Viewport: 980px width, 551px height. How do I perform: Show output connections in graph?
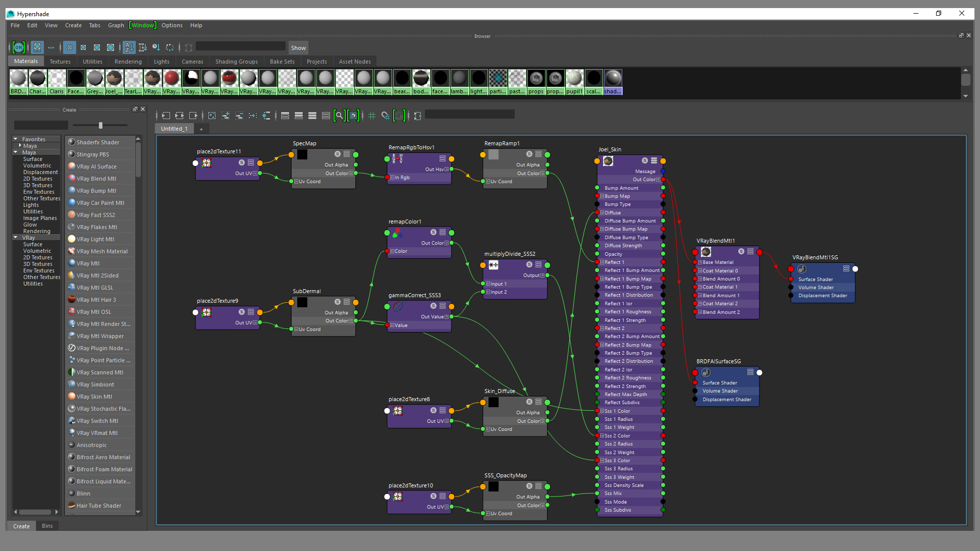click(193, 116)
